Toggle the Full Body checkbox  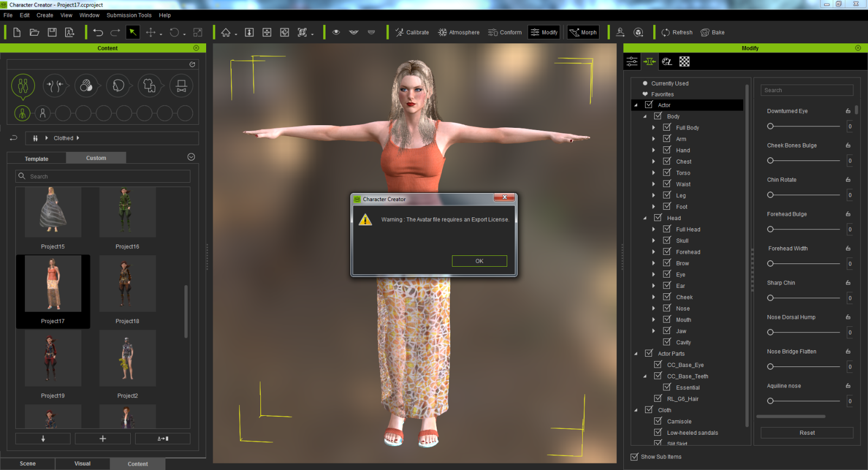(667, 127)
